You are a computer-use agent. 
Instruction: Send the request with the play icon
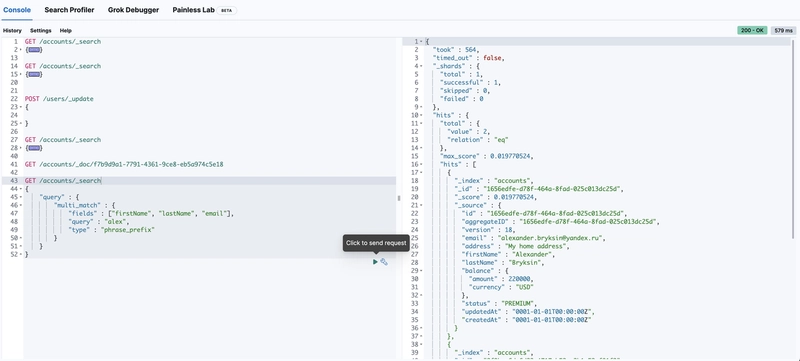pyautogui.click(x=375, y=262)
